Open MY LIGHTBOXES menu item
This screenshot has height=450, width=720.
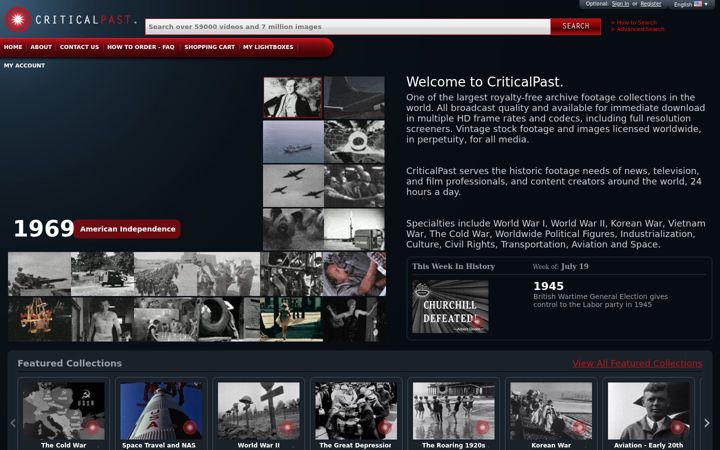(x=268, y=47)
